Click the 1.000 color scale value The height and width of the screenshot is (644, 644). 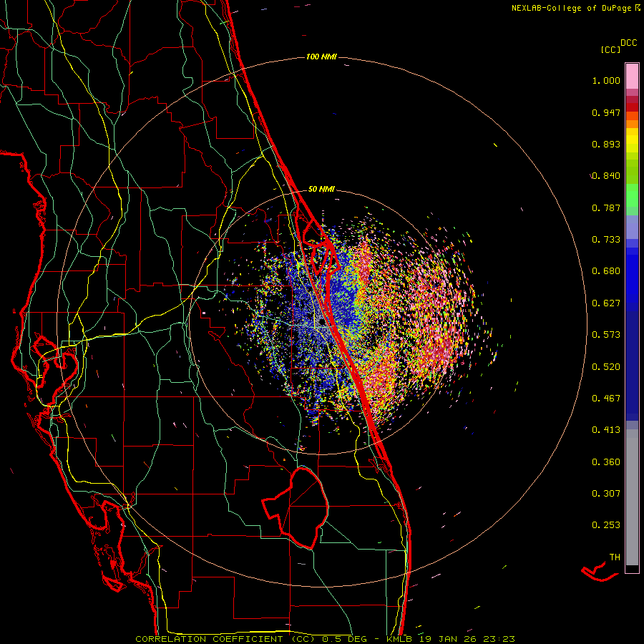point(606,80)
